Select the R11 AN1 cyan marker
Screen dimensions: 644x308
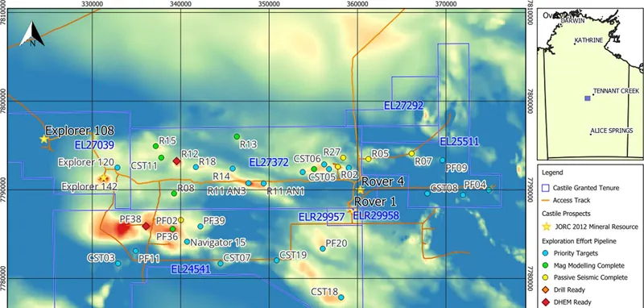[263, 183]
